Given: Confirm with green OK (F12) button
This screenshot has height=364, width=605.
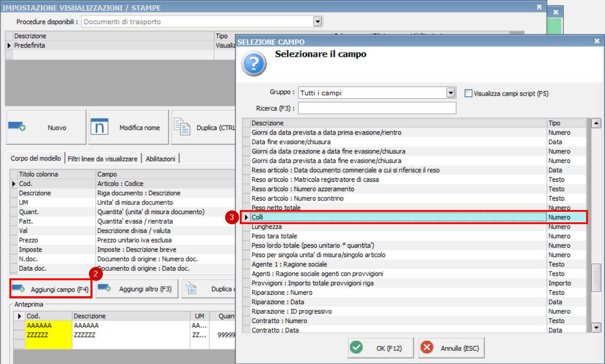Looking at the screenshot, I should tap(374, 348).
